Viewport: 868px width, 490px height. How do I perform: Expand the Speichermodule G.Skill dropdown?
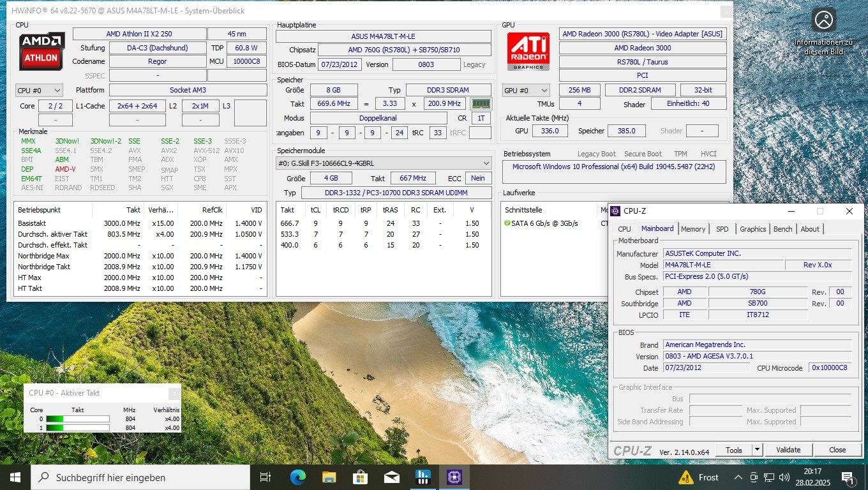[486, 163]
